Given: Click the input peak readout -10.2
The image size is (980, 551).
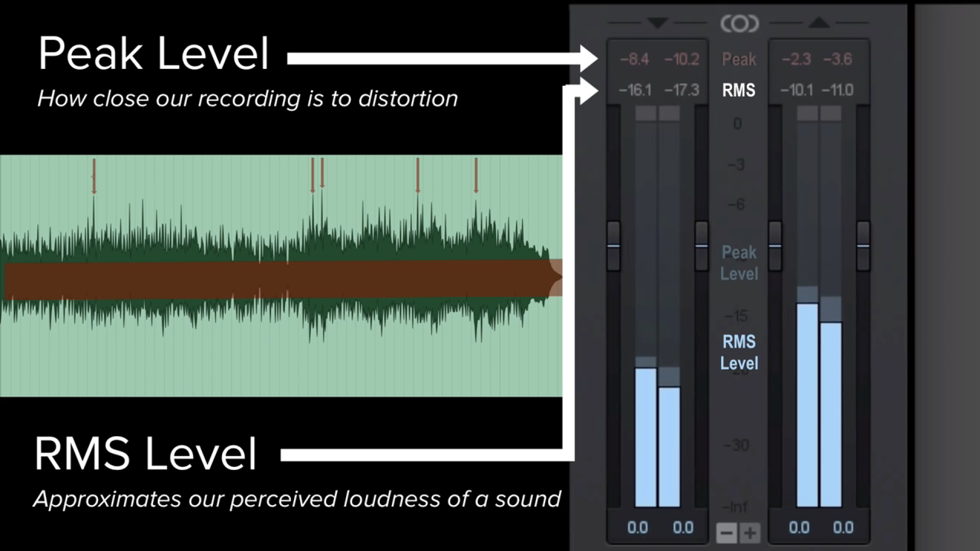Looking at the screenshot, I should click(x=681, y=59).
